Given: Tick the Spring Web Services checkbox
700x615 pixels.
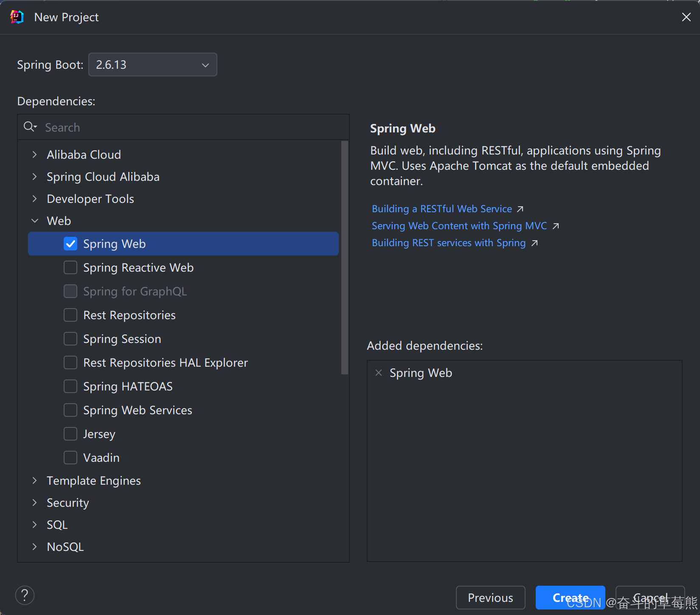Looking at the screenshot, I should (x=70, y=410).
